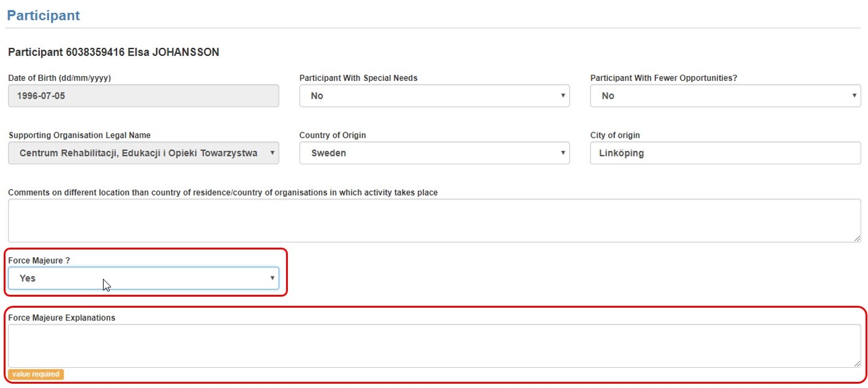868x388 pixels.
Task: Focus the comments on different location text area
Action: (434, 221)
